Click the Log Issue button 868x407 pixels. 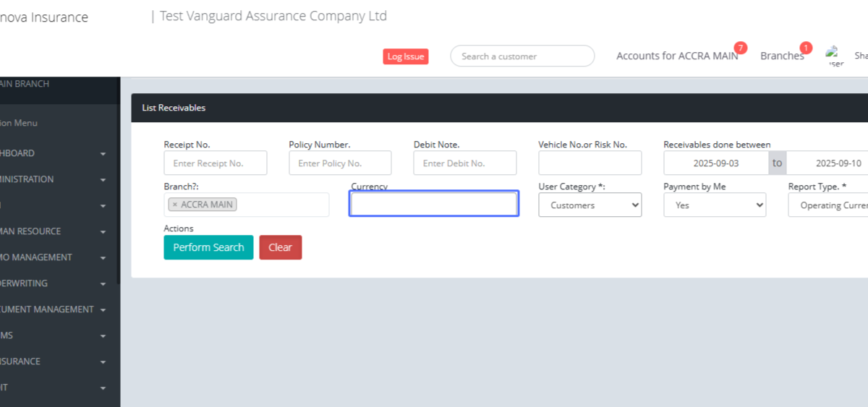point(405,56)
